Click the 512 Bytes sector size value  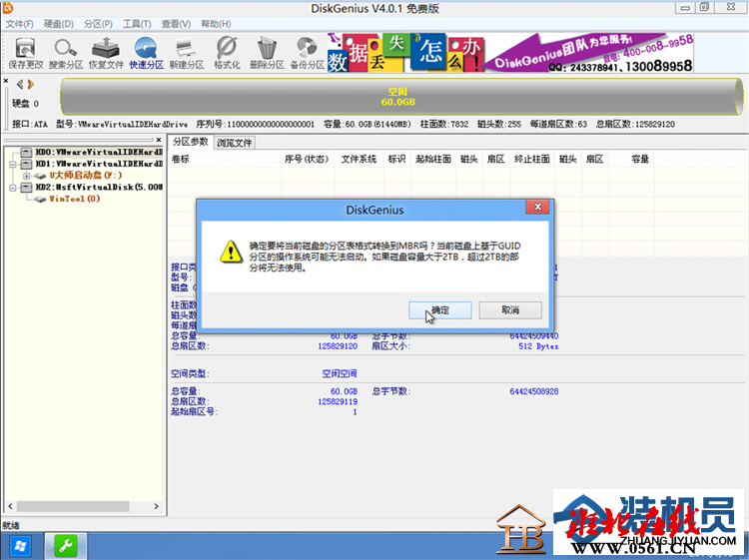pos(538,346)
